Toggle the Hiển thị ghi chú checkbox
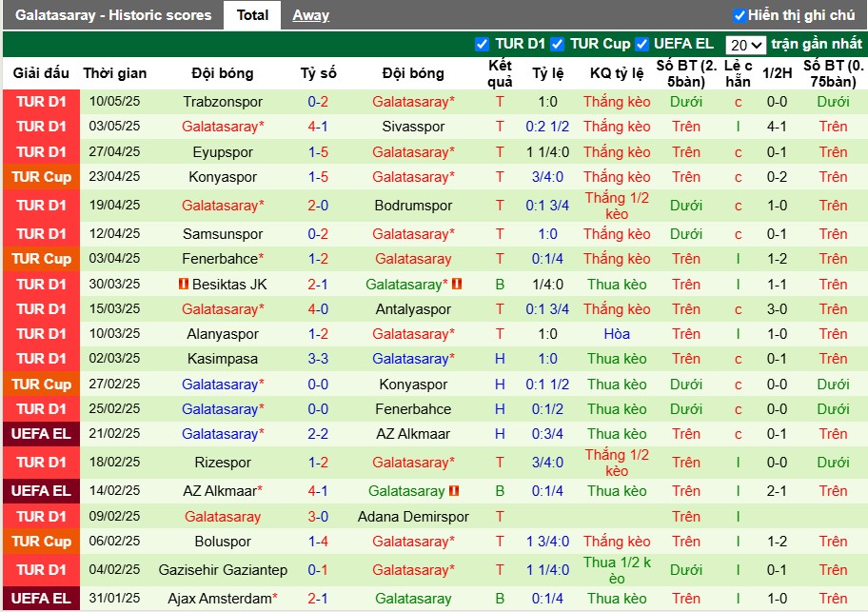This screenshot has width=868, height=612. tap(739, 15)
